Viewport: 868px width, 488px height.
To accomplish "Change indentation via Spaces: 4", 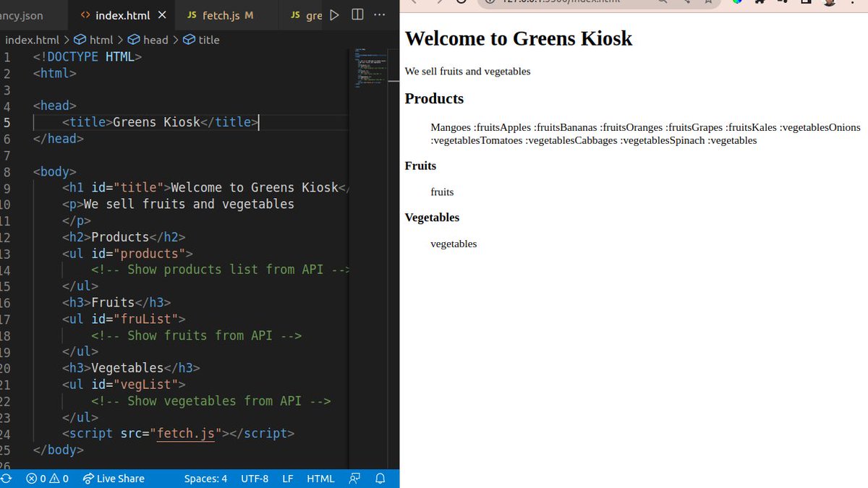I will coord(205,479).
